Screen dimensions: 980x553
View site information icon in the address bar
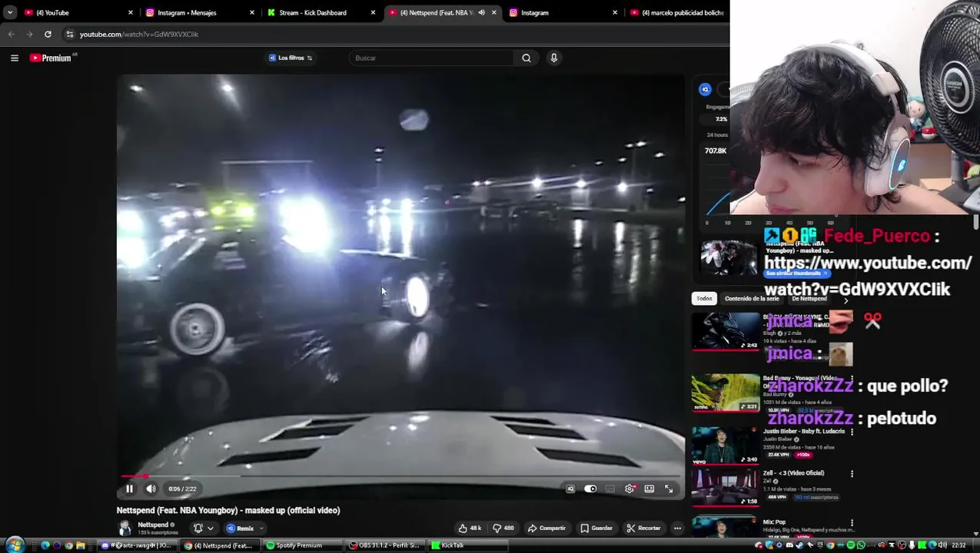[69, 34]
